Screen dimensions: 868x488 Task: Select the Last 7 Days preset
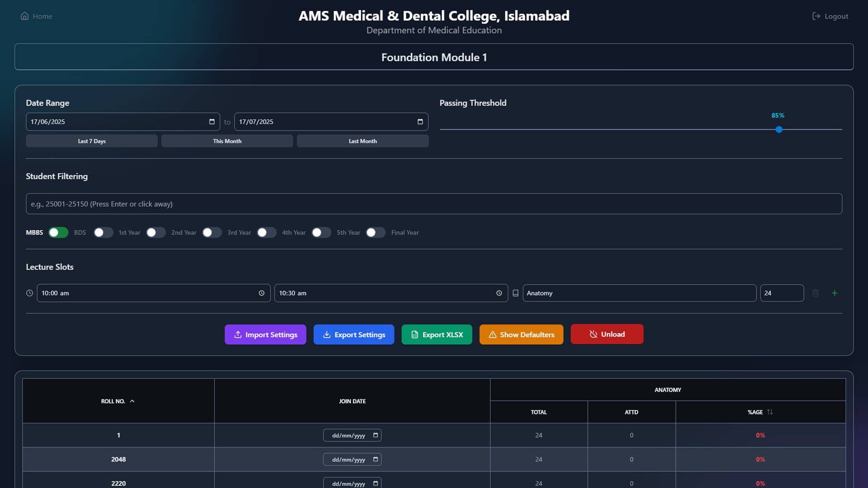pos(92,141)
